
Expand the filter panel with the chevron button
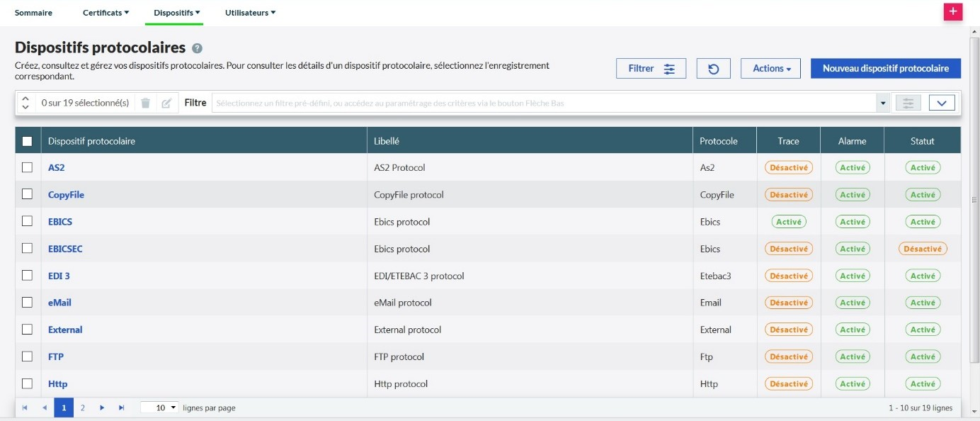(942, 103)
